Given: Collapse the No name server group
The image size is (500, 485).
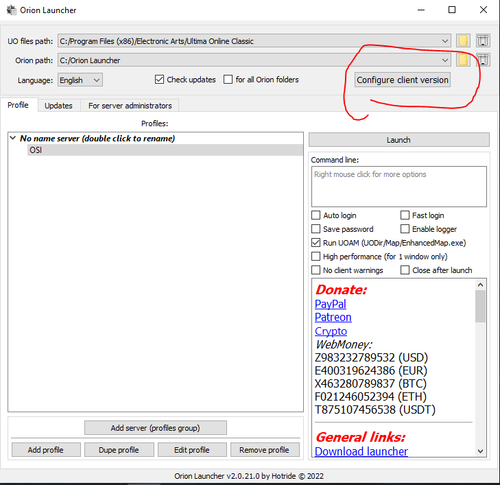Looking at the screenshot, I should point(13,138).
